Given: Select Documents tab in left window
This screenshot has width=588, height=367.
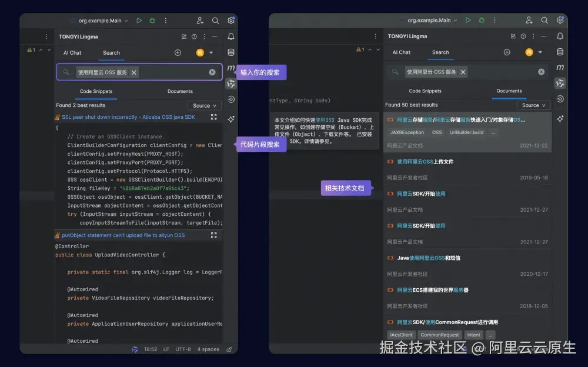Looking at the screenshot, I should [180, 91].
